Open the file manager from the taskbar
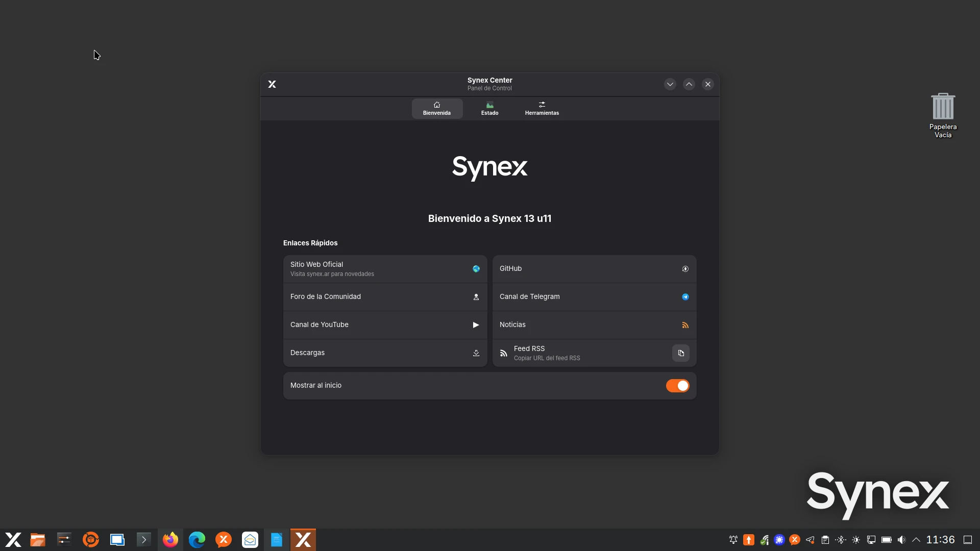 pos(38,540)
